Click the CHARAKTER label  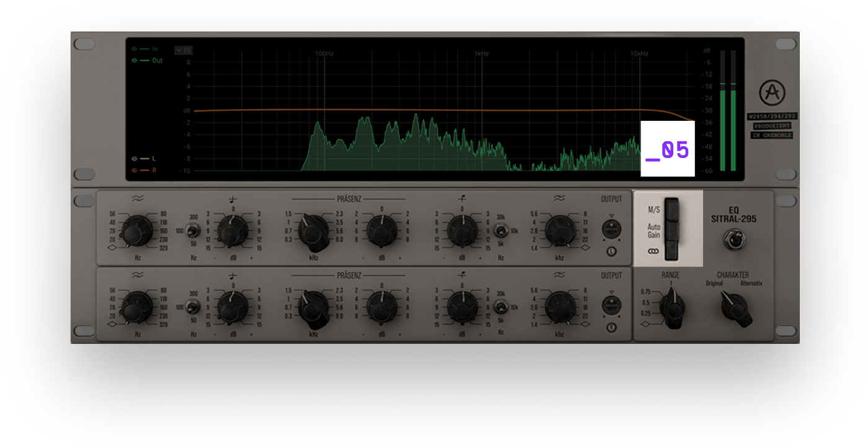click(733, 275)
